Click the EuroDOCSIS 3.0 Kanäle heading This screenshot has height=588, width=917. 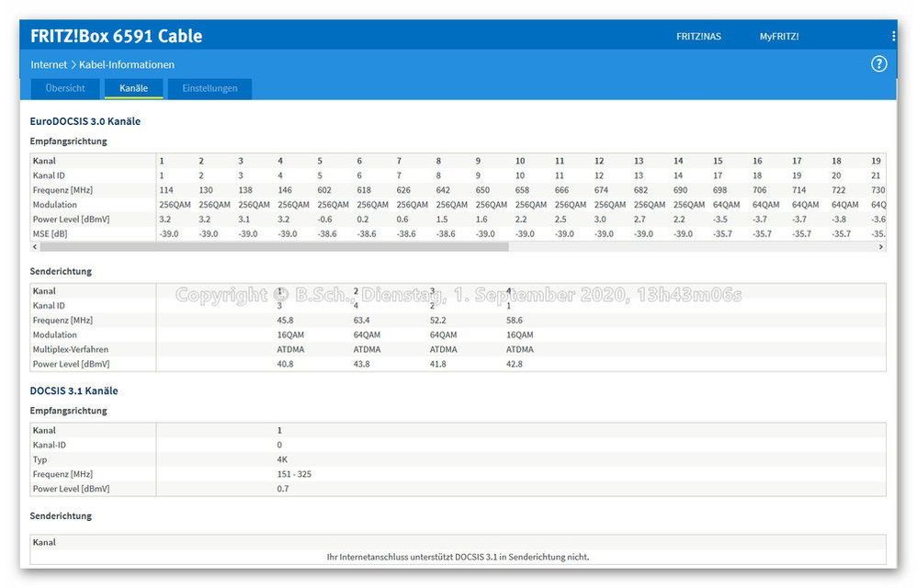coord(85,121)
